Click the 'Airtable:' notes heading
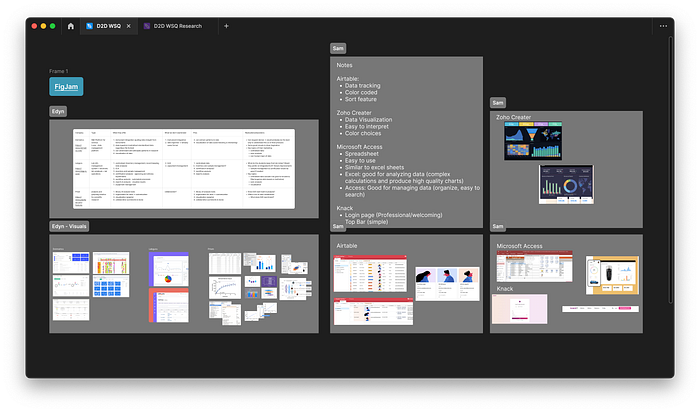This screenshot has height=412, width=700. [x=348, y=79]
